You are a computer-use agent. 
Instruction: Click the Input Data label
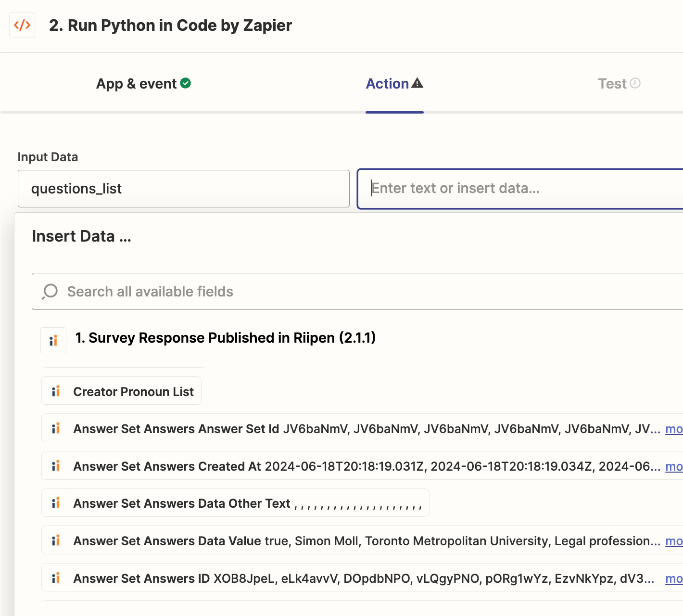pyautogui.click(x=48, y=157)
